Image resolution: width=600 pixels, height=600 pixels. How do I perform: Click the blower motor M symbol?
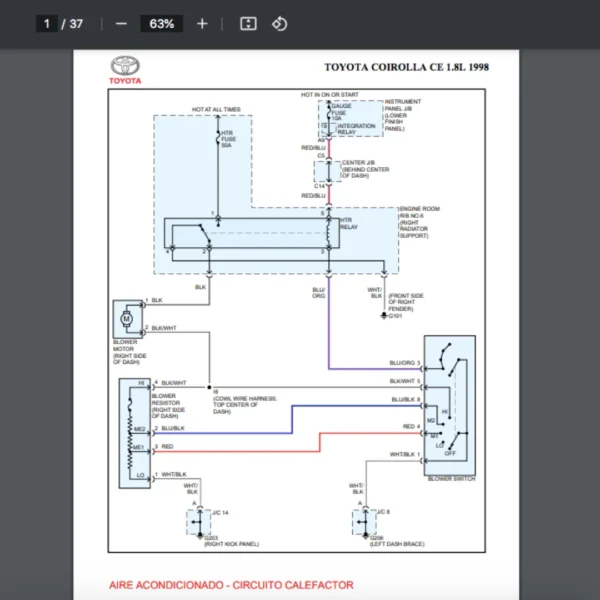[126, 318]
